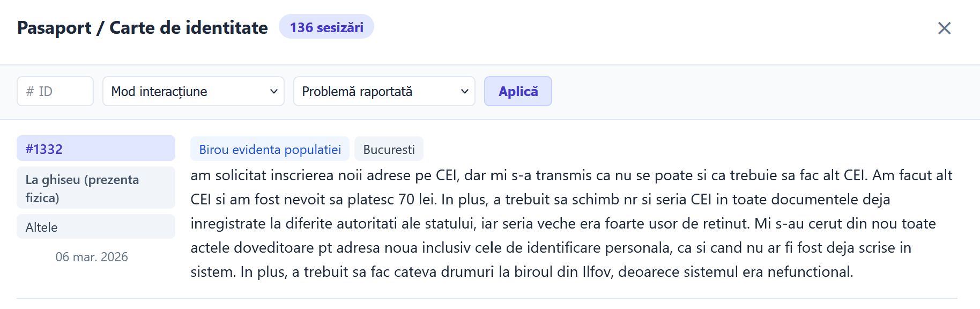The width and height of the screenshot is (980, 309).
Task: Click the # ID input field
Action: (55, 91)
